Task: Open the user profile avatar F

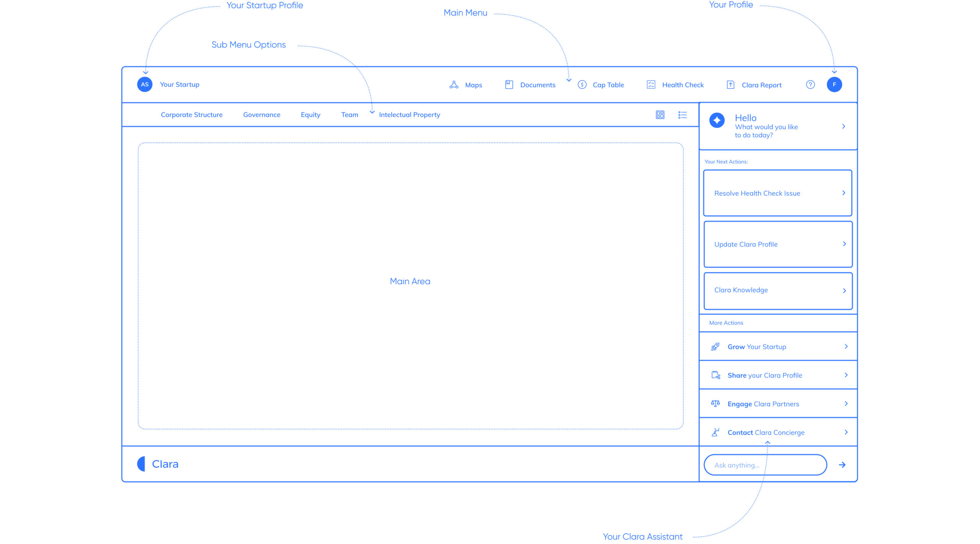Action: pyautogui.click(x=834, y=85)
